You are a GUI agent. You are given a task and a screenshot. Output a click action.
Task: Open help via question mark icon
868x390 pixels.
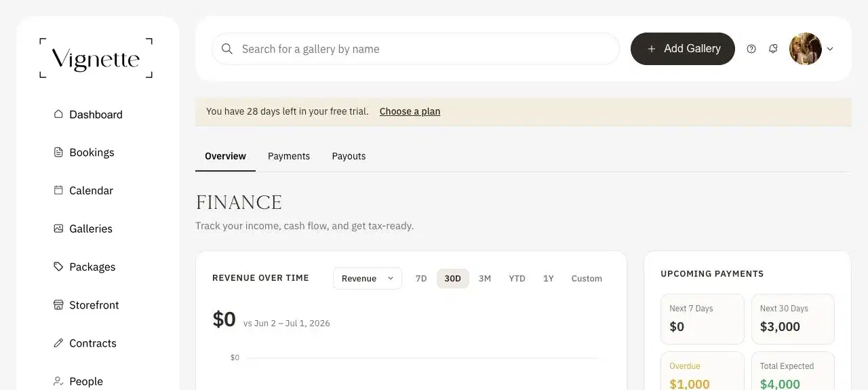click(x=751, y=49)
